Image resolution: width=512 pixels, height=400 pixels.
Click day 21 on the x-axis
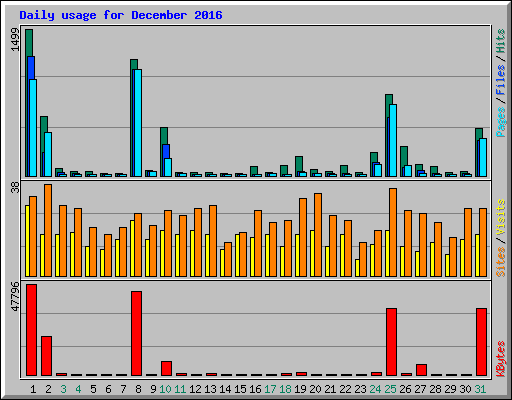[330, 389]
